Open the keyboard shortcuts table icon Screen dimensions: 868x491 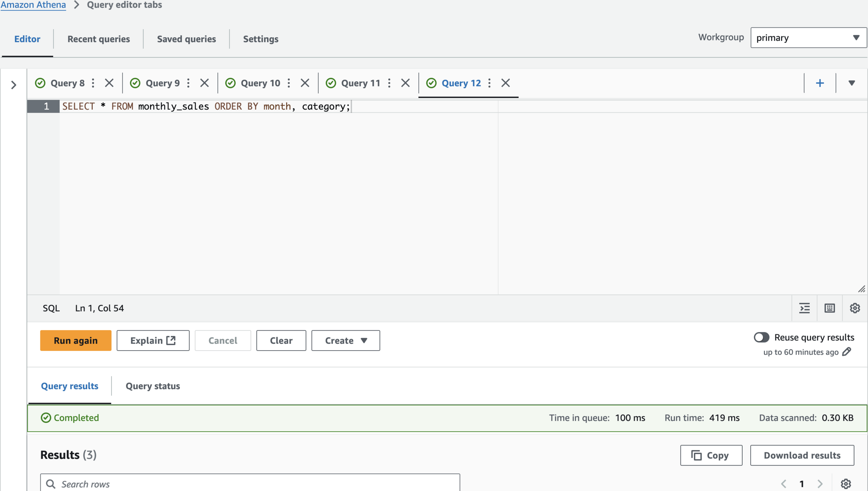point(829,308)
